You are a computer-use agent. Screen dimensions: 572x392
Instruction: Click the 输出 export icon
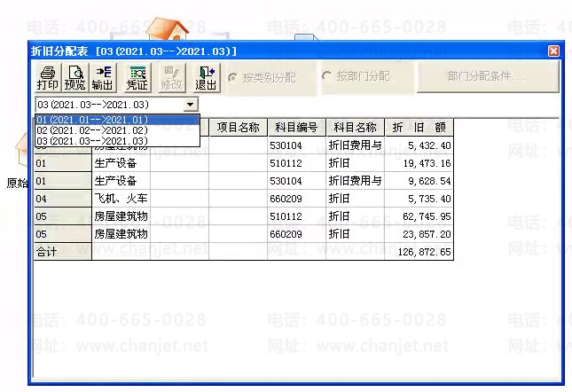point(103,78)
